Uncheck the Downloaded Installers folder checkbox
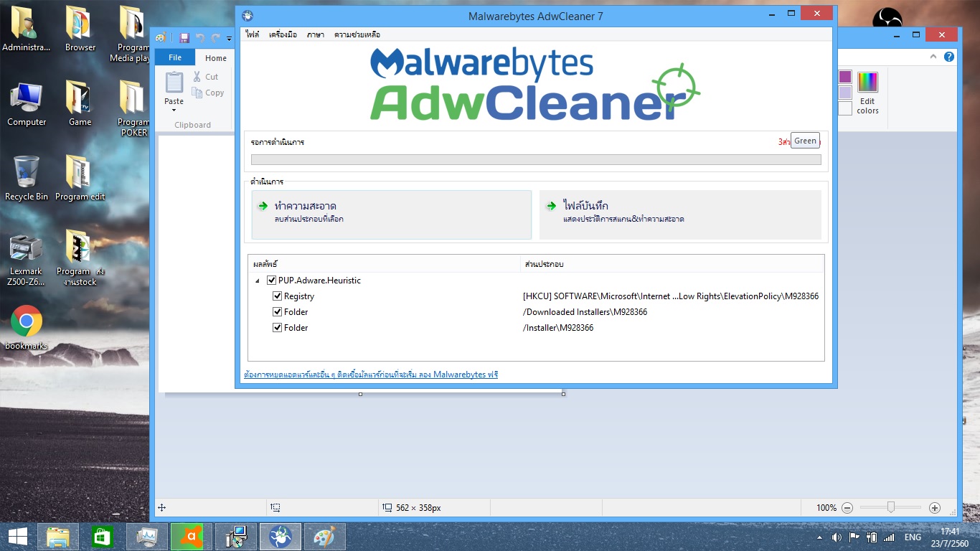 coord(278,312)
